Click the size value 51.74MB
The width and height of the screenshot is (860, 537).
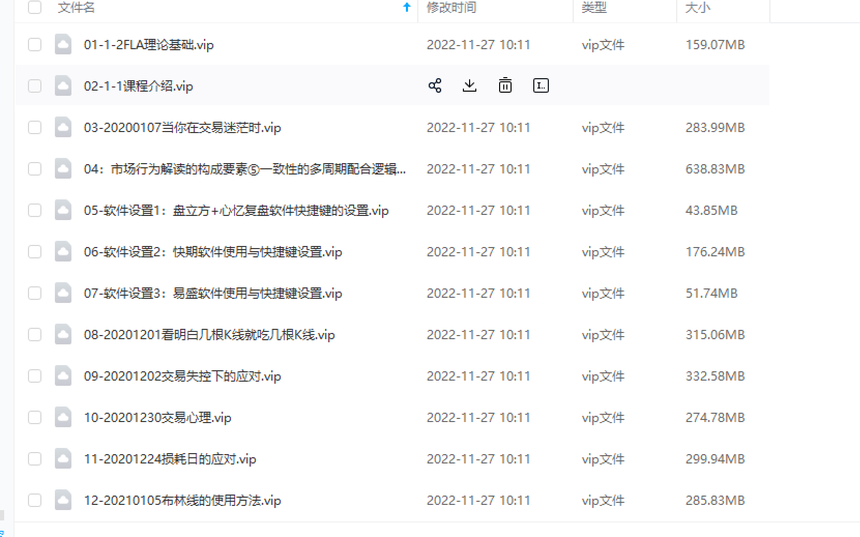[x=711, y=293]
